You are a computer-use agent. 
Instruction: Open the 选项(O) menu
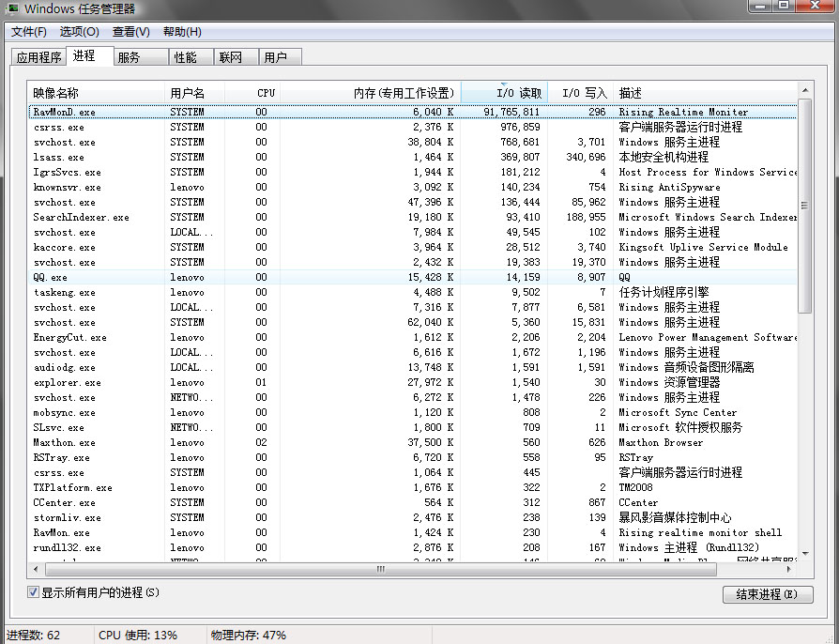tap(79, 32)
